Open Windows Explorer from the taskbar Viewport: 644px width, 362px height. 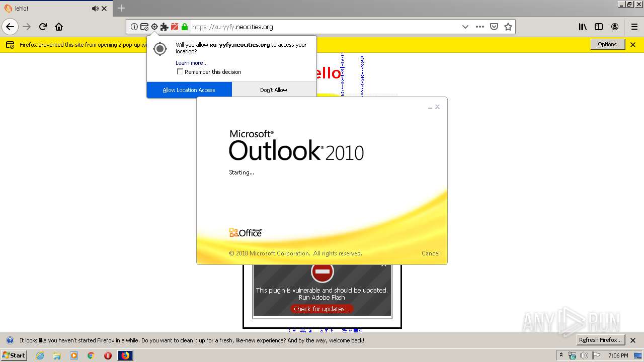click(x=57, y=355)
